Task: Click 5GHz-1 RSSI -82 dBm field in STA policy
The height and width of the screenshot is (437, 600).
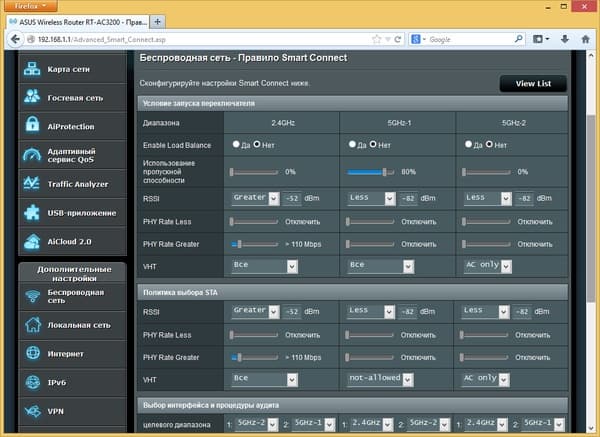Action: click(x=408, y=311)
